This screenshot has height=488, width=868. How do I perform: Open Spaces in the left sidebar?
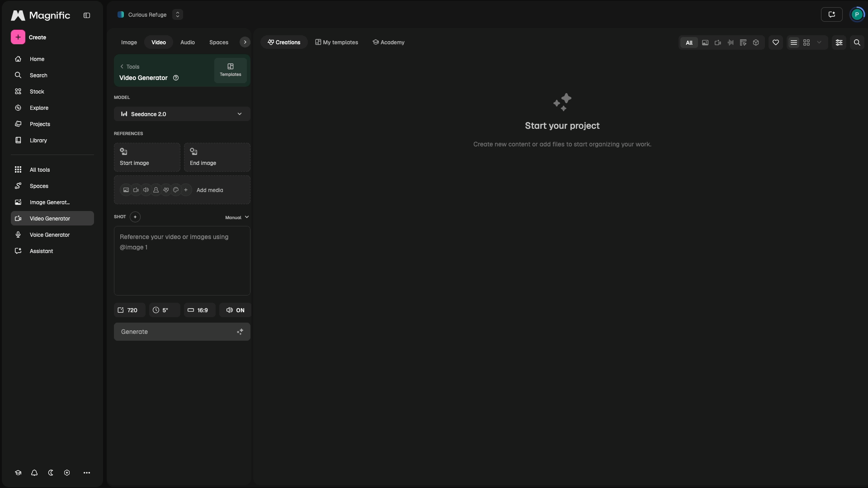(x=52, y=186)
